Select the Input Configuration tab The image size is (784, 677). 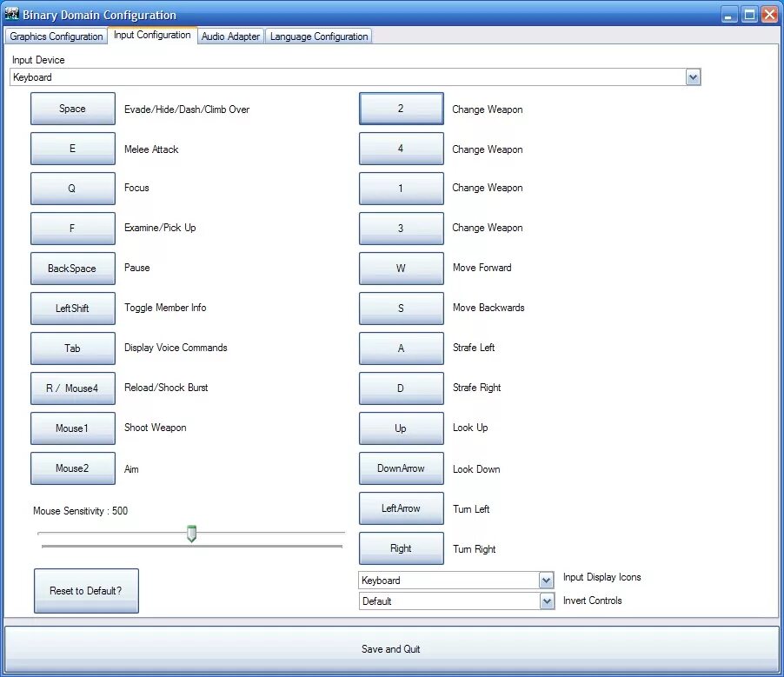pyautogui.click(x=152, y=35)
